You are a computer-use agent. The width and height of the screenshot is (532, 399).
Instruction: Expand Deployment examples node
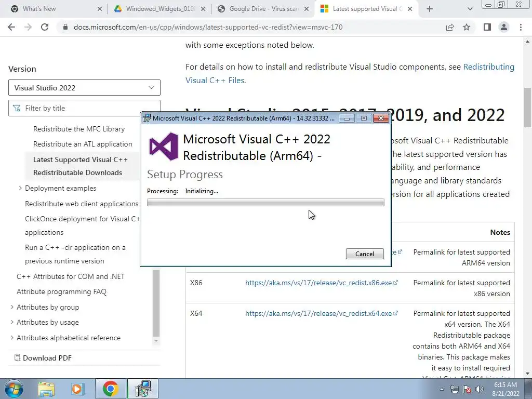pyautogui.click(x=20, y=188)
